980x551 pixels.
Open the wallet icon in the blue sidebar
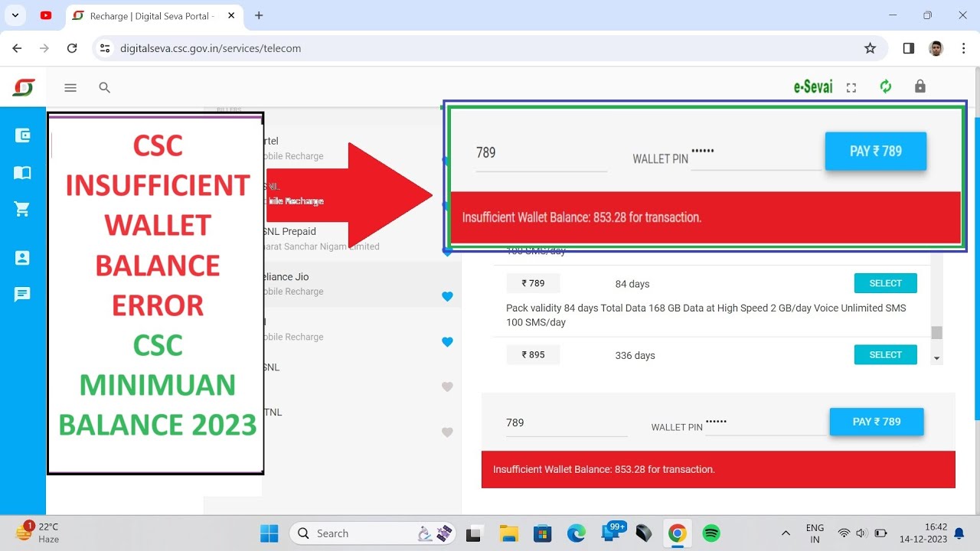[x=23, y=135]
